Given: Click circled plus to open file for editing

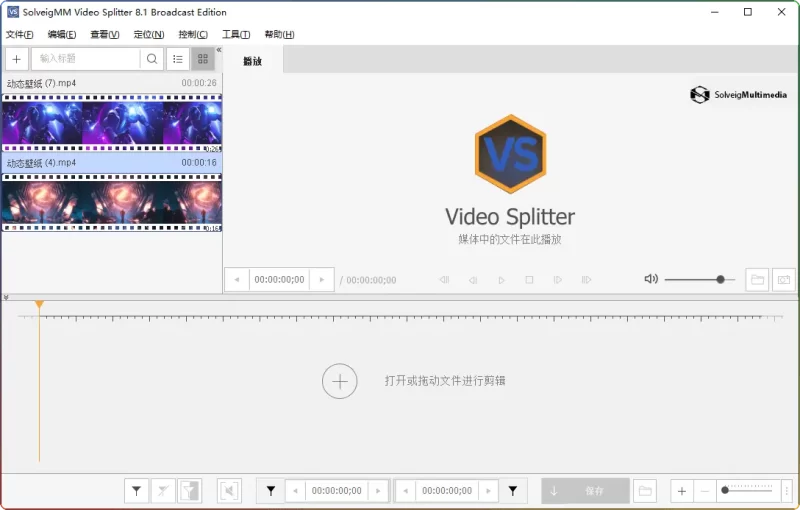Looking at the screenshot, I should coord(340,381).
